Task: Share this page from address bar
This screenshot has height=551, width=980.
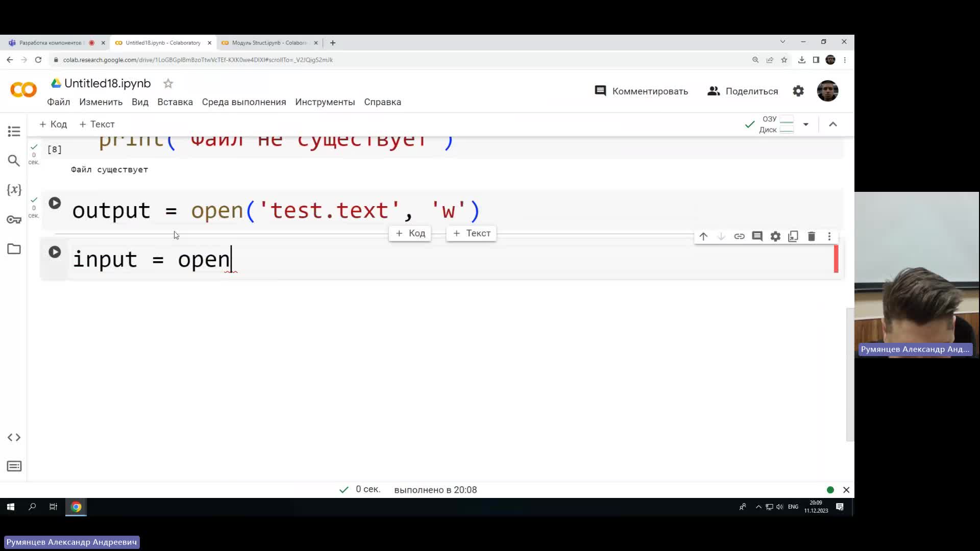Action: 770,60
